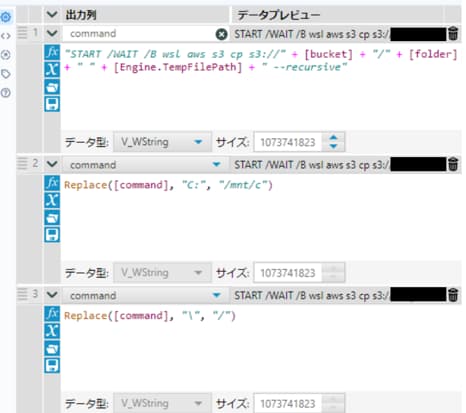Open the help question mark icon
466x413 pixels.
(x=6, y=93)
